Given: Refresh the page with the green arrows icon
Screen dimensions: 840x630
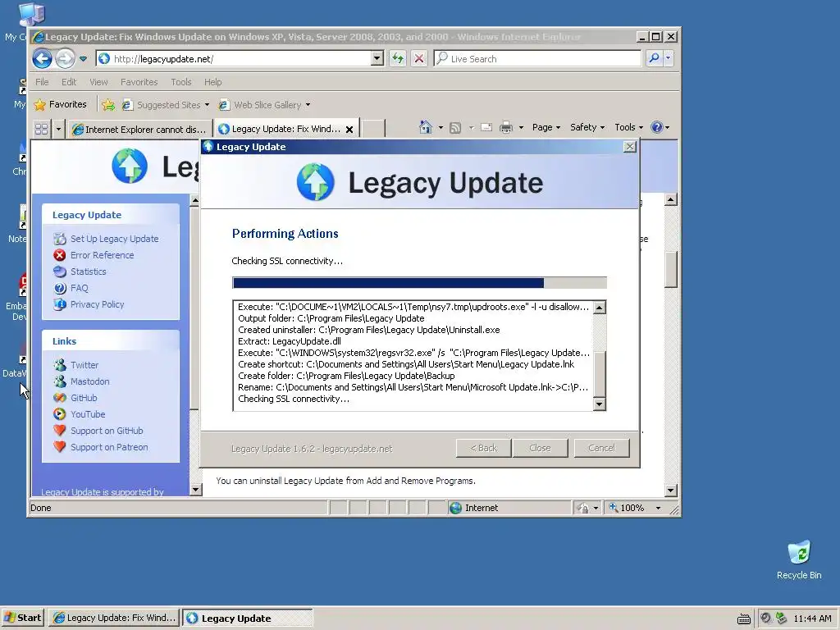Looking at the screenshot, I should pos(398,58).
